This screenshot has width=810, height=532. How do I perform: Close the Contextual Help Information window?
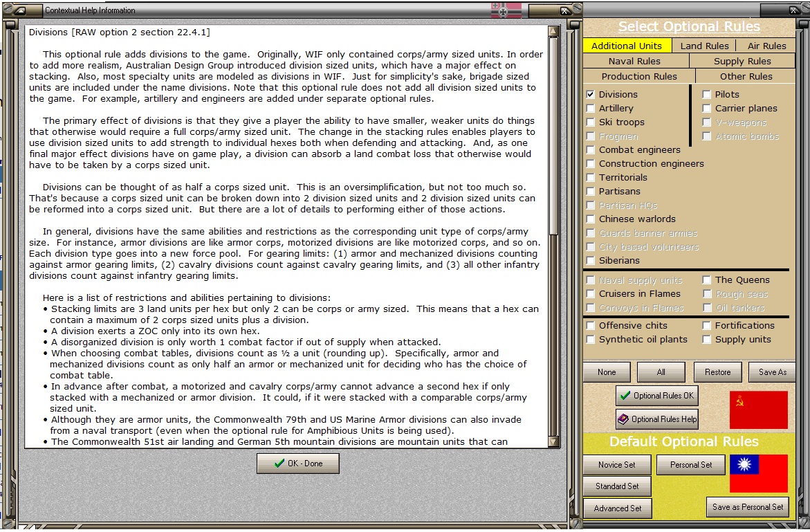564,10
